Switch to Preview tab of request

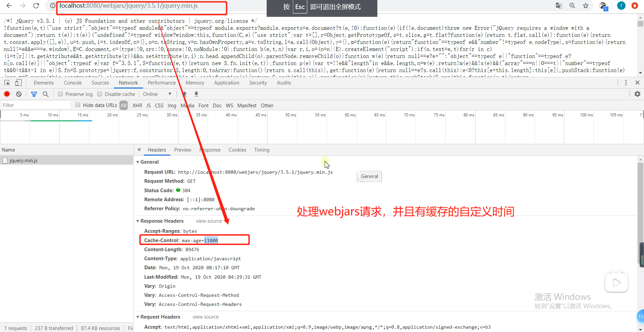[x=183, y=150]
